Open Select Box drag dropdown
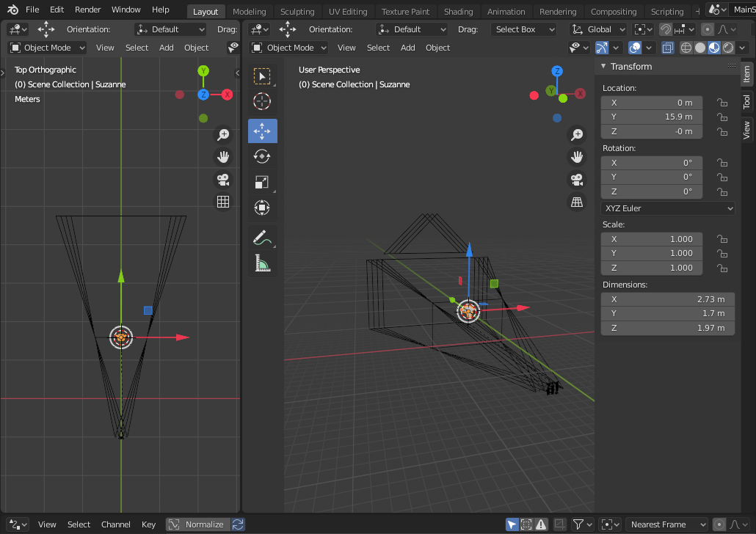Viewport: 756px width, 534px height. click(x=523, y=29)
